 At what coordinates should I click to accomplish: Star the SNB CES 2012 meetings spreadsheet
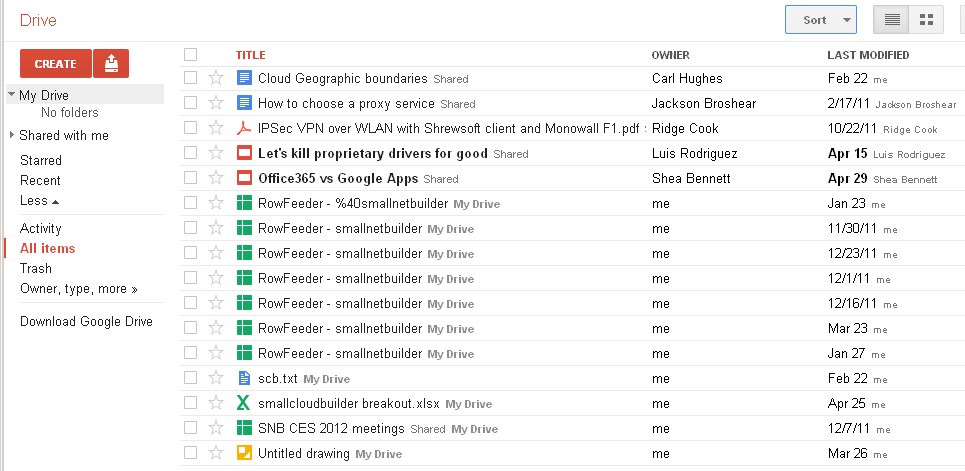point(215,428)
